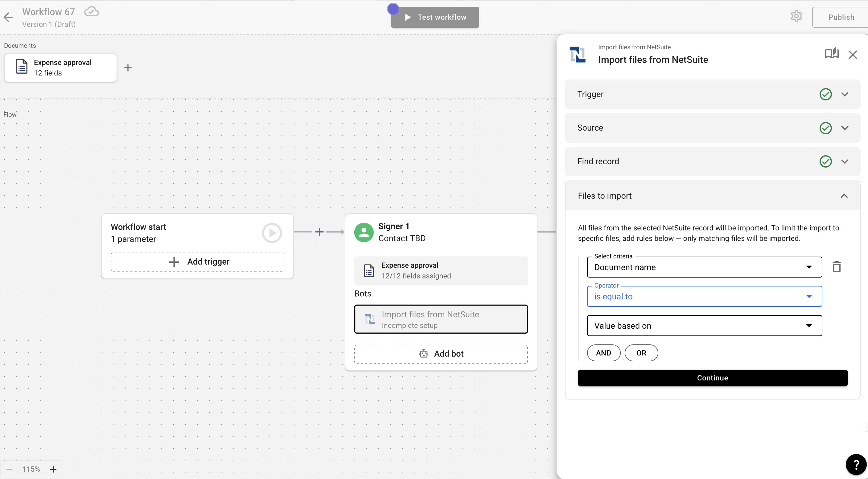868x479 pixels.
Task: Click Test workflow button
Action: [435, 17]
